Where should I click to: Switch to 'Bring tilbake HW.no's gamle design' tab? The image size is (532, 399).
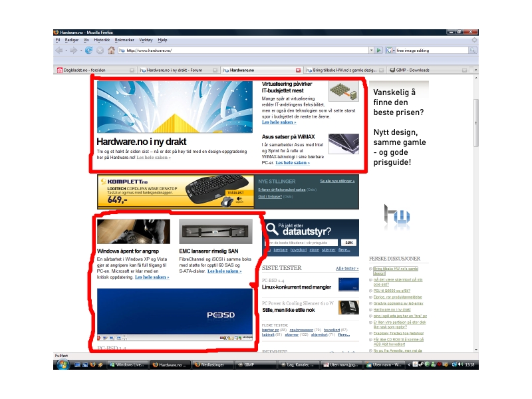[344, 70]
